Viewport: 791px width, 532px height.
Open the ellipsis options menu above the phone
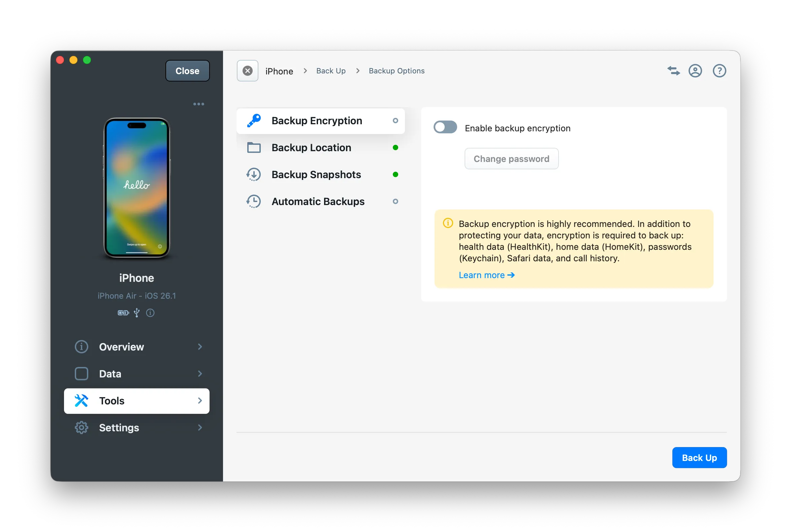[x=199, y=104]
